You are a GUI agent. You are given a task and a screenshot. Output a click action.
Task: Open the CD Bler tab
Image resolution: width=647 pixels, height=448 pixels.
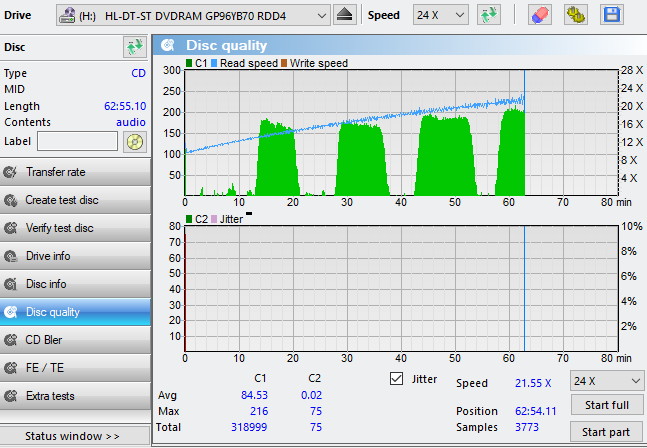tap(75, 340)
